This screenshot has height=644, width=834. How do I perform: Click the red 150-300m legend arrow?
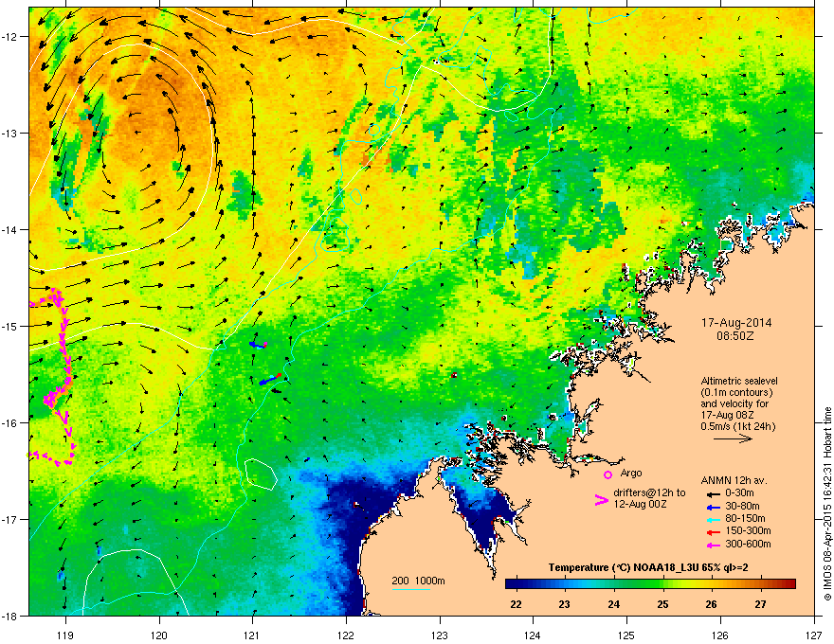point(713,532)
